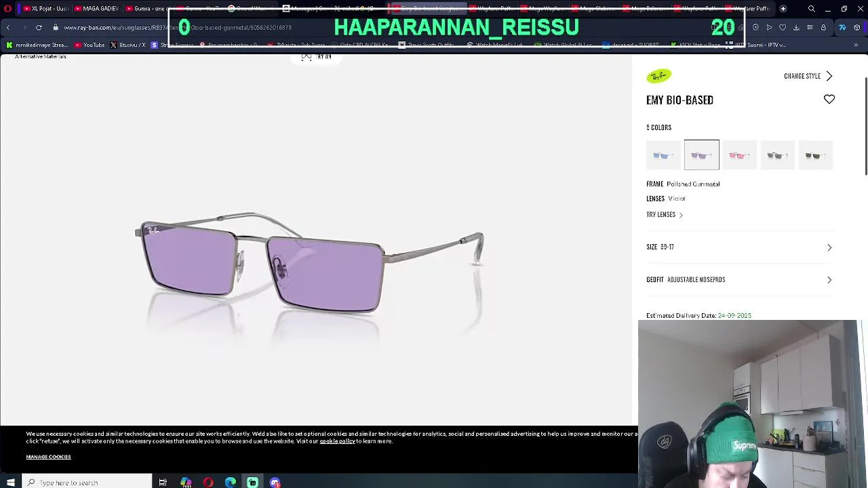Click the product title EMY BIO-BASED
Viewport: 868px width, 488px height.
click(x=679, y=100)
